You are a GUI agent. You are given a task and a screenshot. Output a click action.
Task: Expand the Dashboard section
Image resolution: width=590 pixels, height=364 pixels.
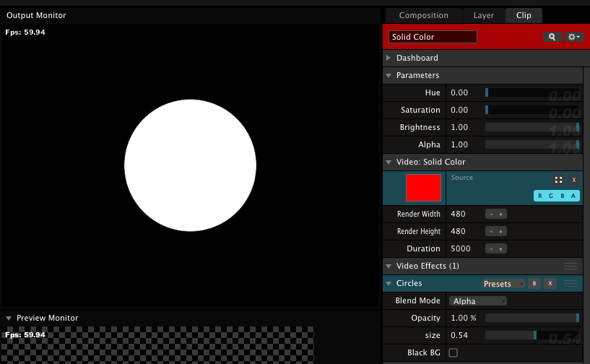tap(390, 58)
